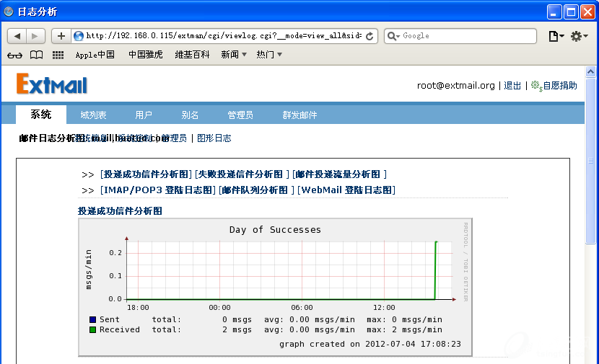The height and width of the screenshot is (364, 599).
Task: Expand the 热门 bookmarks folder
Action: click(269, 55)
